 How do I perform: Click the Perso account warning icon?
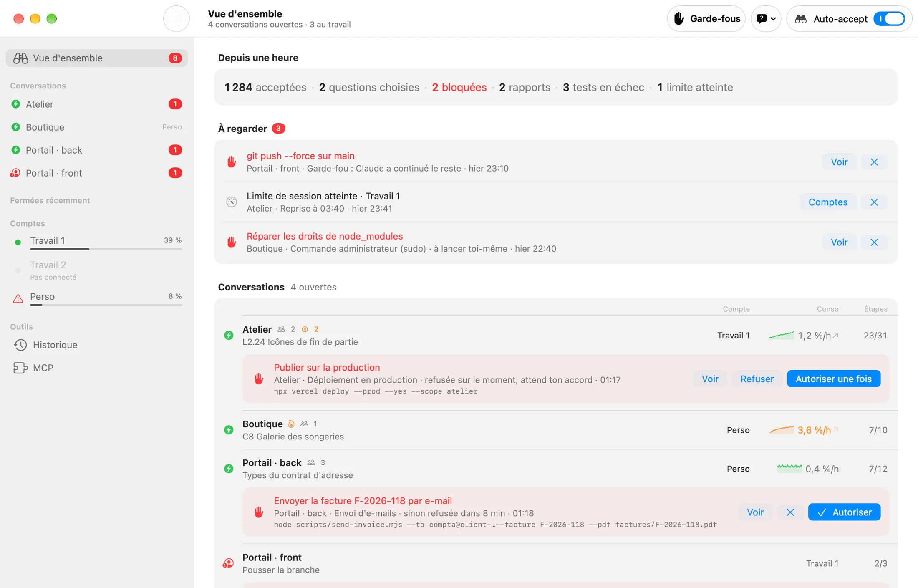pos(18,298)
